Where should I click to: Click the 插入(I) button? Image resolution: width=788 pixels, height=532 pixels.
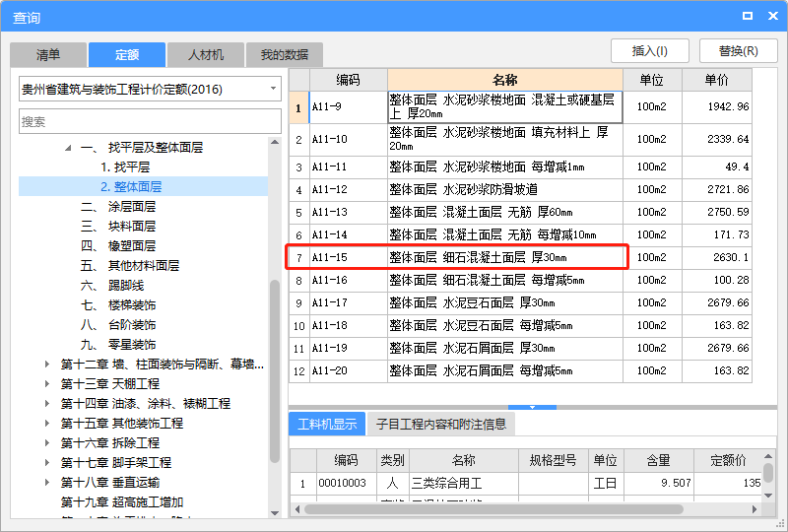pyautogui.click(x=650, y=51)
